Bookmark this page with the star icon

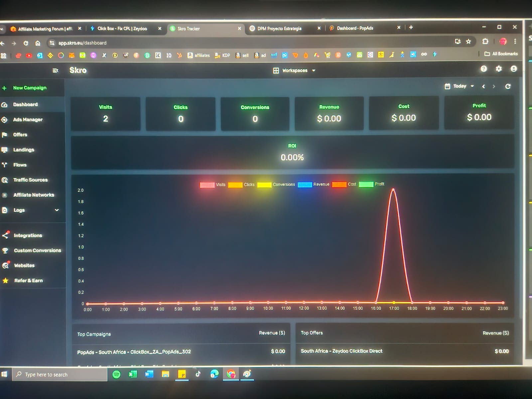tap(468, 42)
